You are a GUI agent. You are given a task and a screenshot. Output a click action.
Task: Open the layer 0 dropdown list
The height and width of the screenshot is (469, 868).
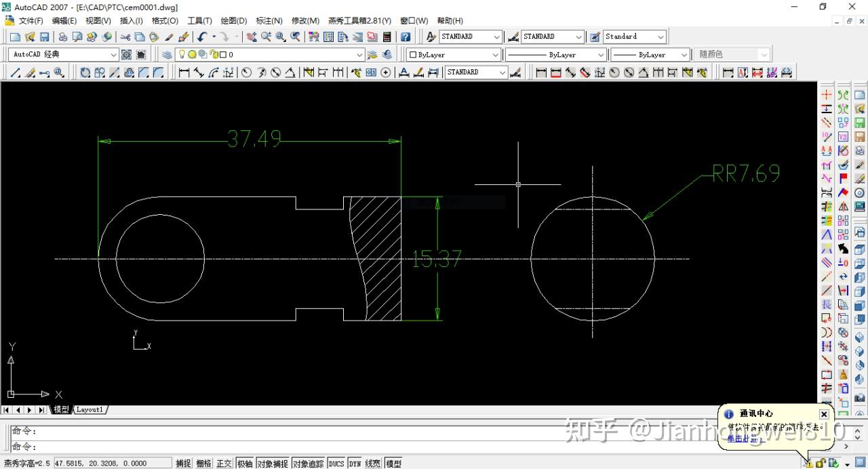click(359, 54)
